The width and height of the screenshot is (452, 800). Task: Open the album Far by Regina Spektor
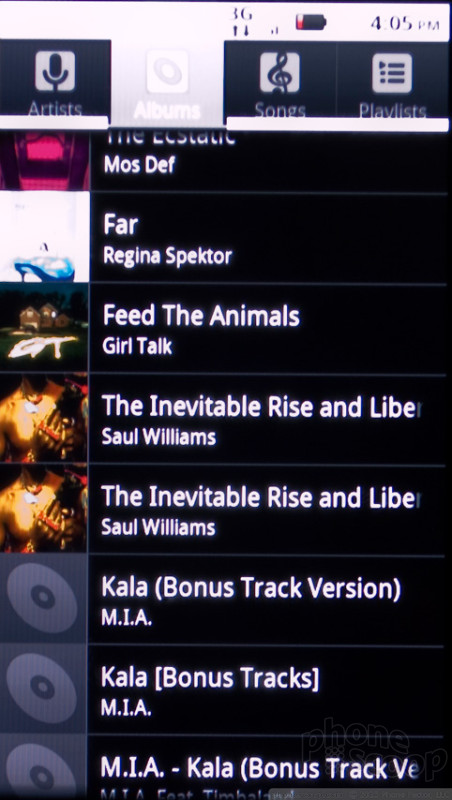pos(224,238)
